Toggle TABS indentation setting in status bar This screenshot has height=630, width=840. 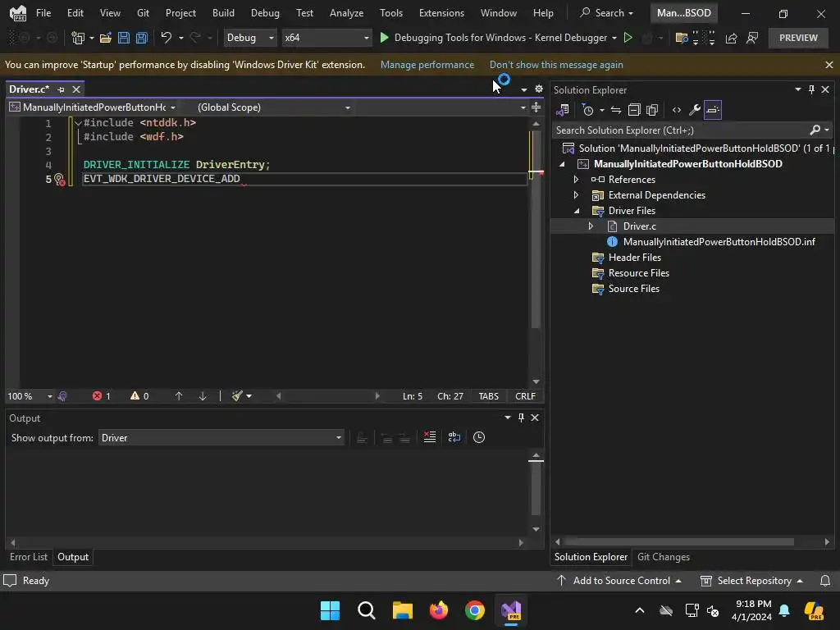pos(489,396)
